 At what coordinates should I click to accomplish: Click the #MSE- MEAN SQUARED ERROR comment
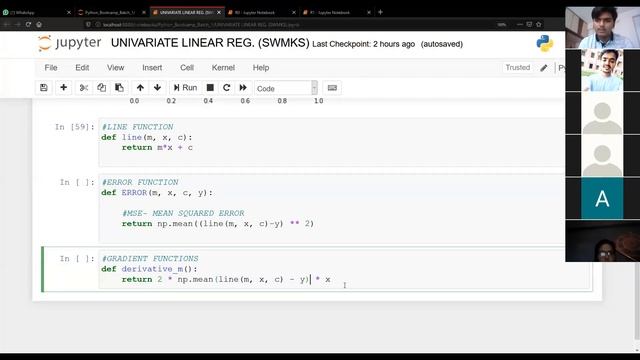(183, 213)
